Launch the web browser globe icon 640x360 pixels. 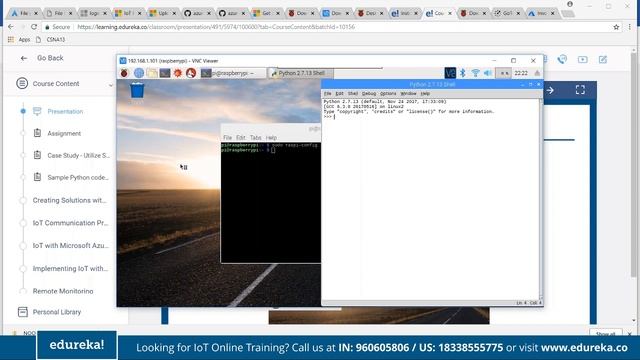point(139,73)
